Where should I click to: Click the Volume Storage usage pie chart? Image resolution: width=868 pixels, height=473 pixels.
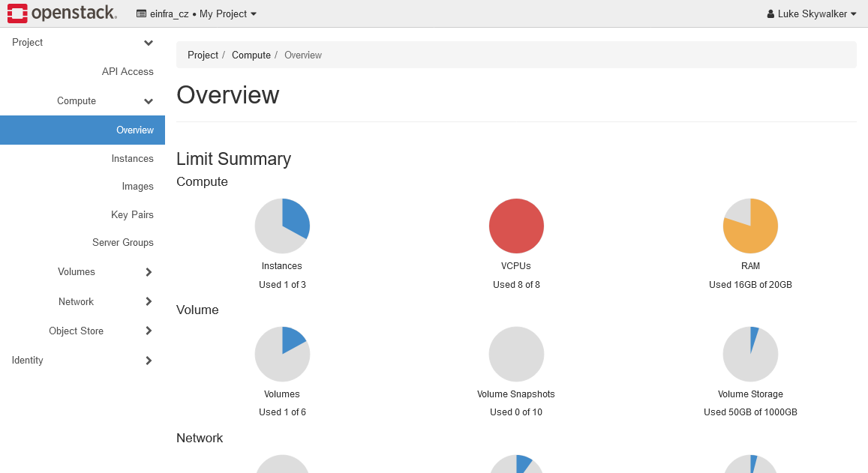(750, 353)
